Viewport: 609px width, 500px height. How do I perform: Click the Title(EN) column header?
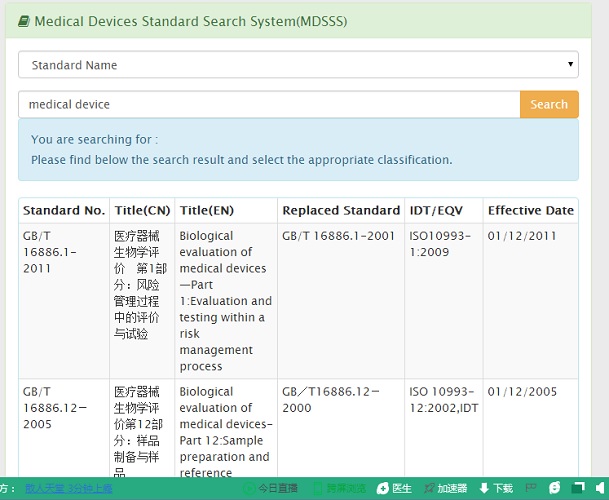(207, 210)
